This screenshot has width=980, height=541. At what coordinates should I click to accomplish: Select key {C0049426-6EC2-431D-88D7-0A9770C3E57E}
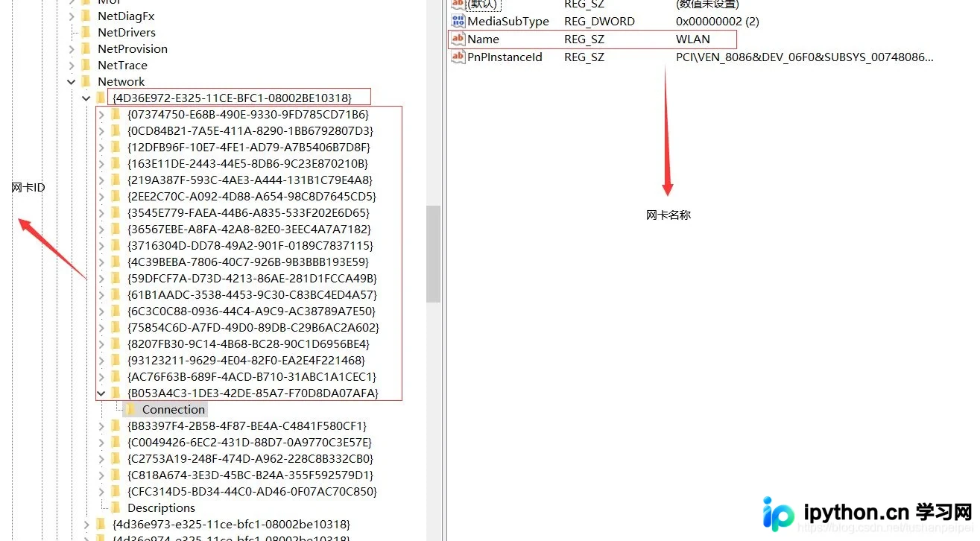250,442
